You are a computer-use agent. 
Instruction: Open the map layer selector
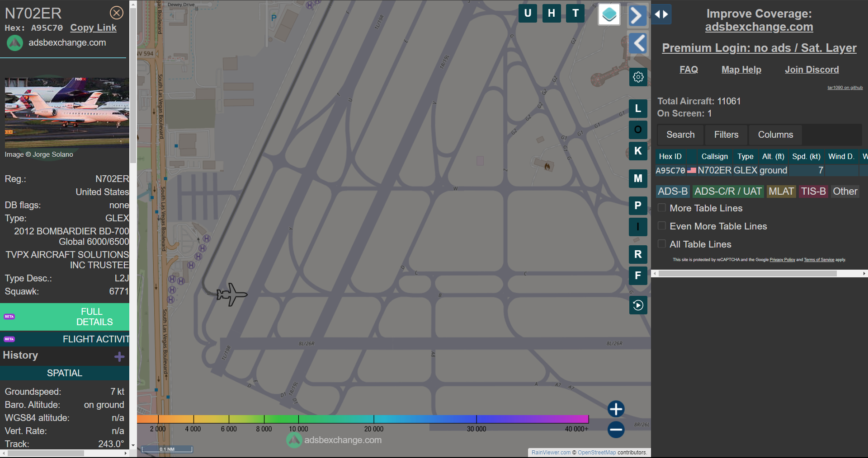pyautogui.click(x=609, y=14)
